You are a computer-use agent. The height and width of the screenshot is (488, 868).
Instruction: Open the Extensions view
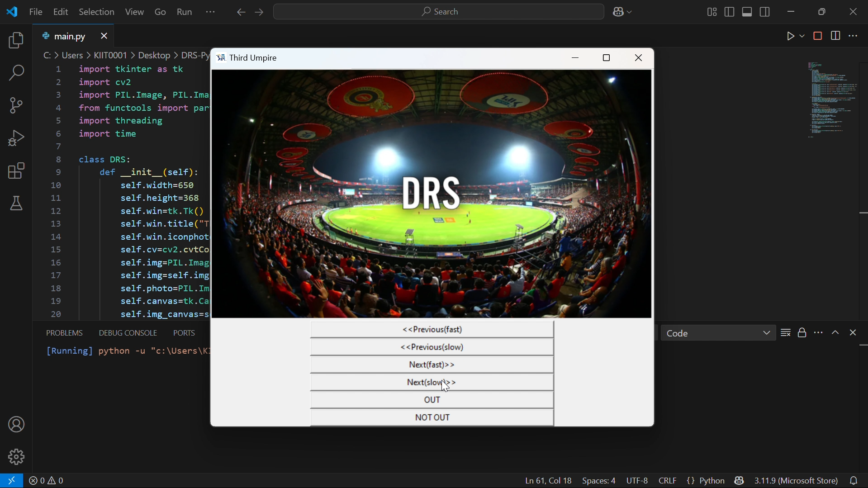(x=16, y=171)
